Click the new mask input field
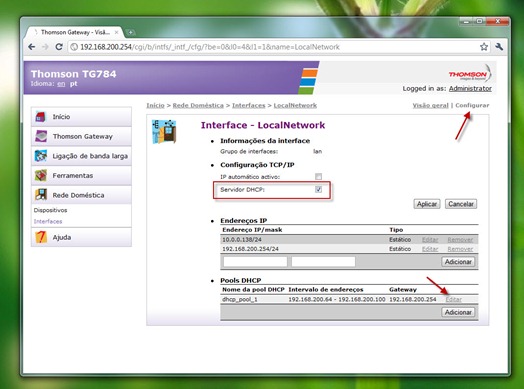The image size is (524, 389). coord(323,262)
